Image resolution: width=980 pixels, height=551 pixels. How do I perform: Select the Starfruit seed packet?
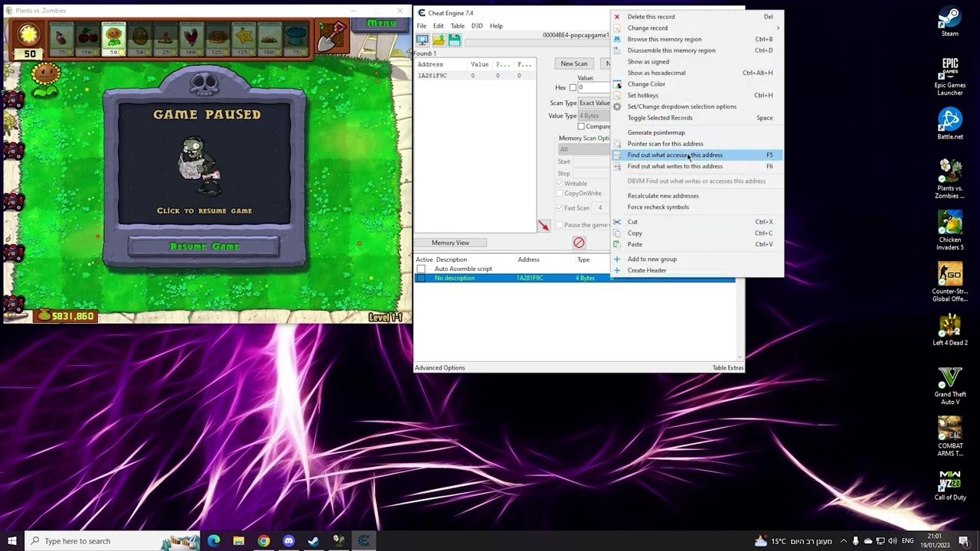click(243, 38)
